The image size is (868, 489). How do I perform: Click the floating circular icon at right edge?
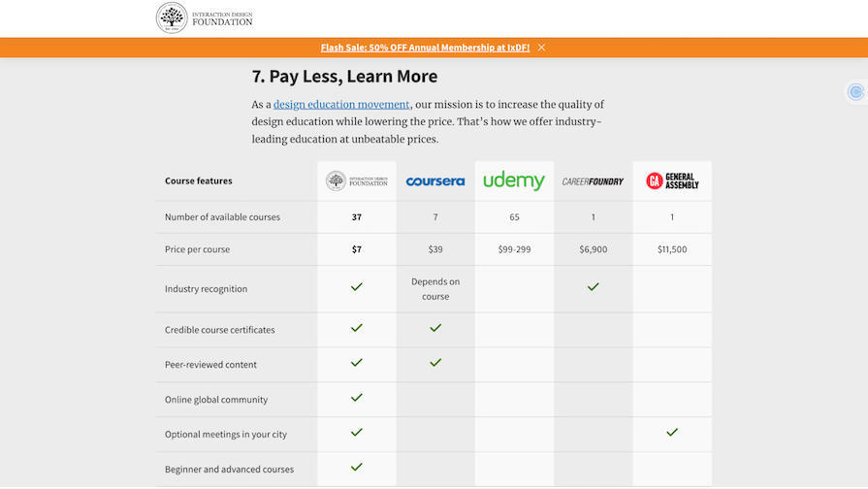point(855,92)
